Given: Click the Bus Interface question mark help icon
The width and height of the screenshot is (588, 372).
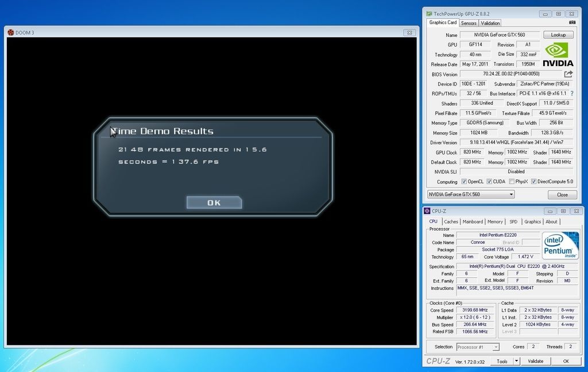Looking at the screenshot, I should (572, 94).
